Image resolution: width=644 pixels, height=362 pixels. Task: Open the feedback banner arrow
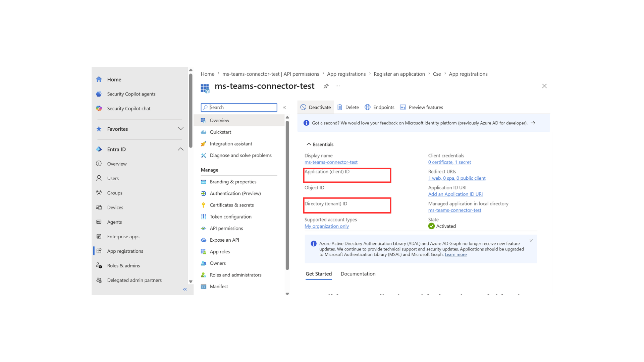click(x=533, y=123)
